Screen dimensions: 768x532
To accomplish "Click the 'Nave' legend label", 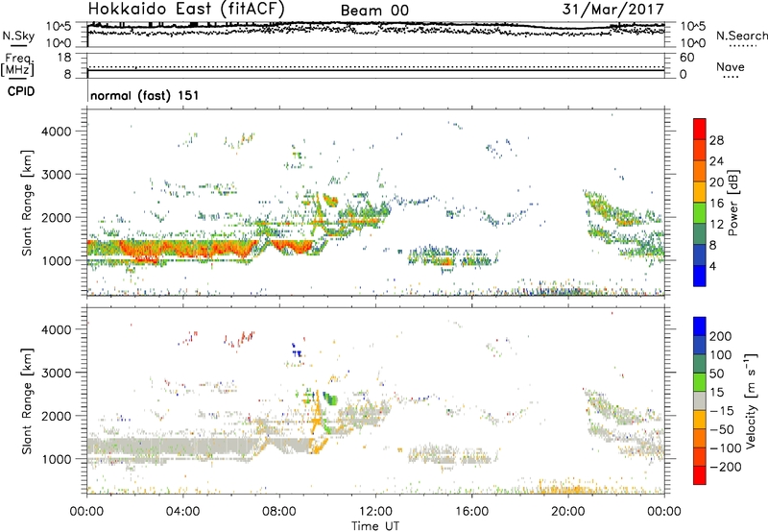I will tap(731, 66).
